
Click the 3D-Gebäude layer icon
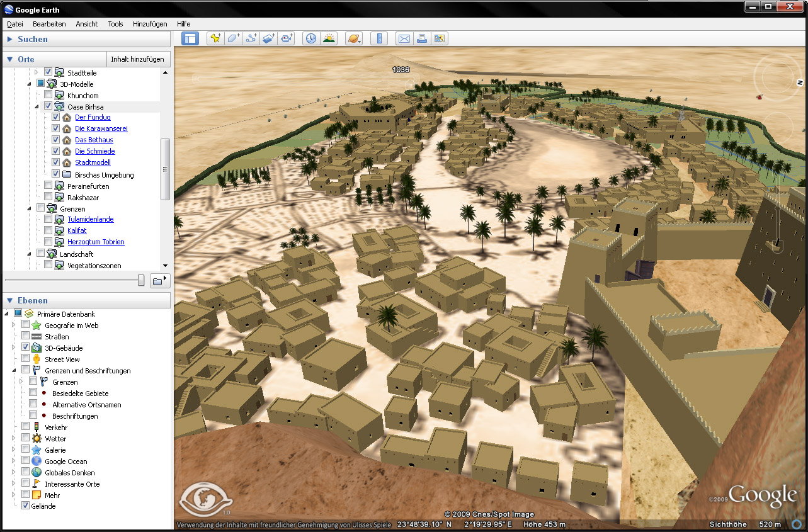tap(36, 348)
